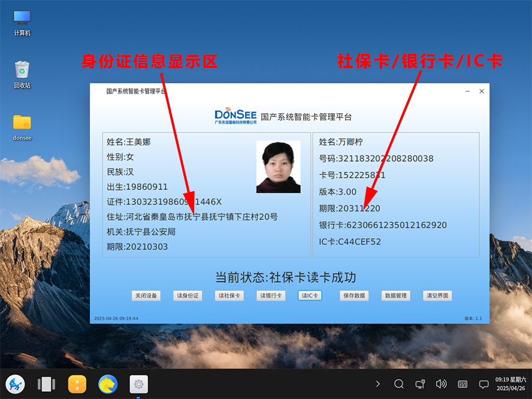
Task: Click the ID card portrait photo
Action: pyautogui.click(x=278, y=167)
